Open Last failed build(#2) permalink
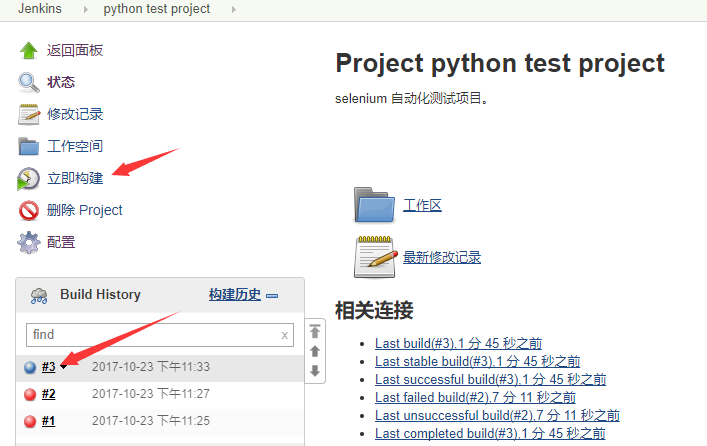The image size is (707, 446). [475, 397]
